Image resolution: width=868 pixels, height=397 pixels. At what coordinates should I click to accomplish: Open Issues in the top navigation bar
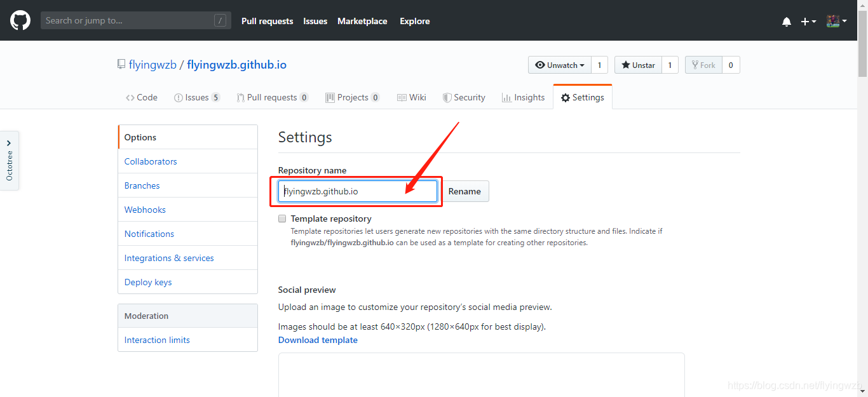tap(315, 21)
